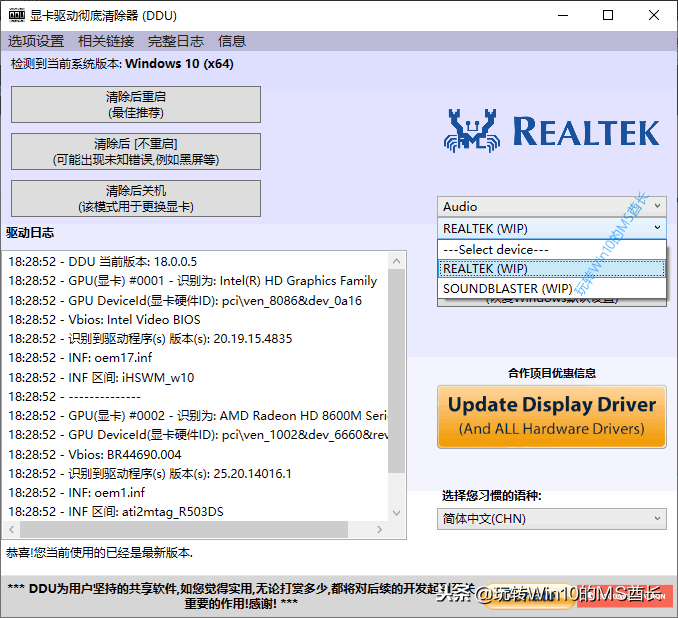
Task: Click the status text 恭喜!您当前使用的已经是最新版本
Action: pyautogui.click(x=99, y=552)
